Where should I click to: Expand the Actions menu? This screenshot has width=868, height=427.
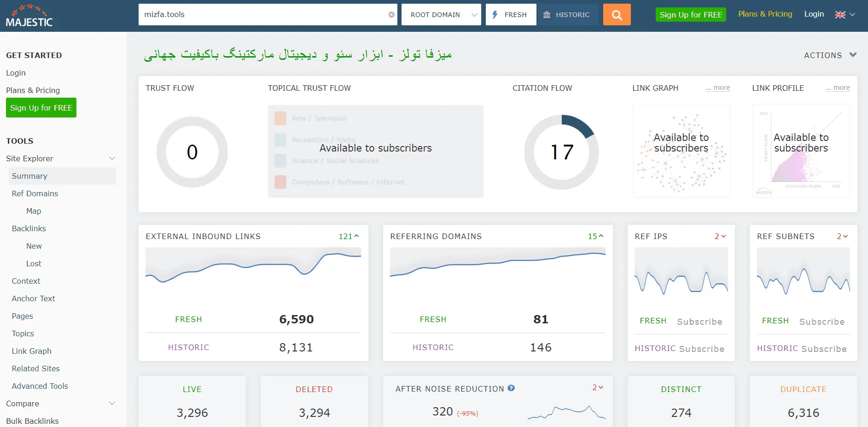tap(830, 55)
